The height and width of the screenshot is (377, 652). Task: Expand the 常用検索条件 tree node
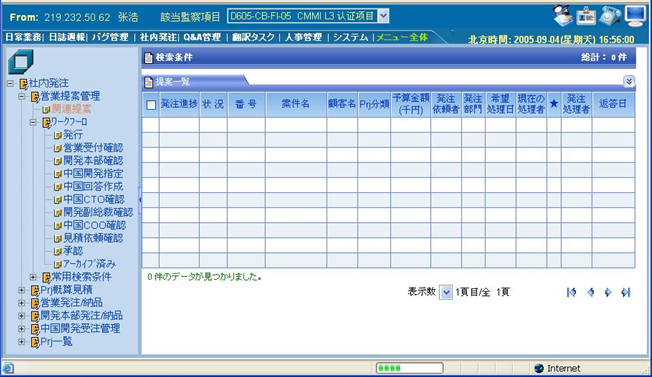click(x=33, y=277)
